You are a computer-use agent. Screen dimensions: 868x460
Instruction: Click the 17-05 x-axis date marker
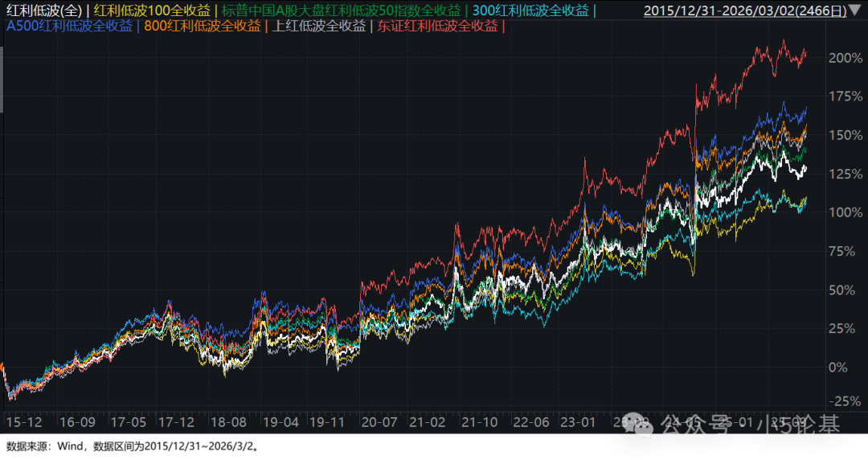[129, 421]
